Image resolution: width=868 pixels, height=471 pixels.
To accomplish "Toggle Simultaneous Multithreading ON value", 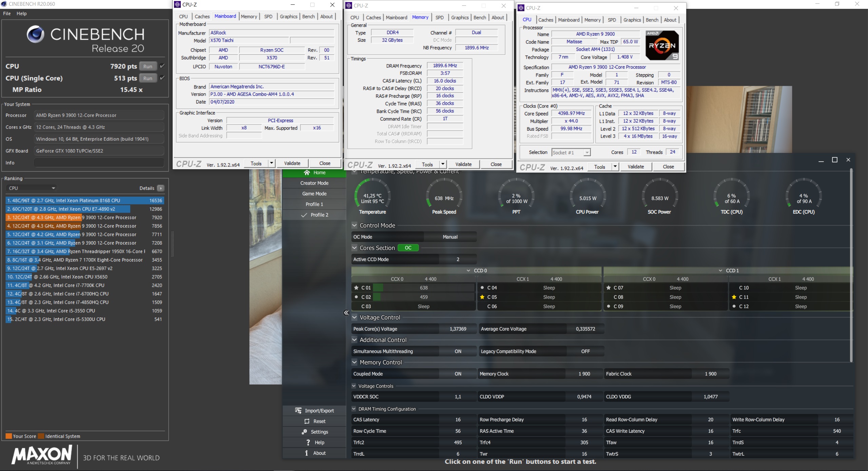I will click(x=458, y=351).
